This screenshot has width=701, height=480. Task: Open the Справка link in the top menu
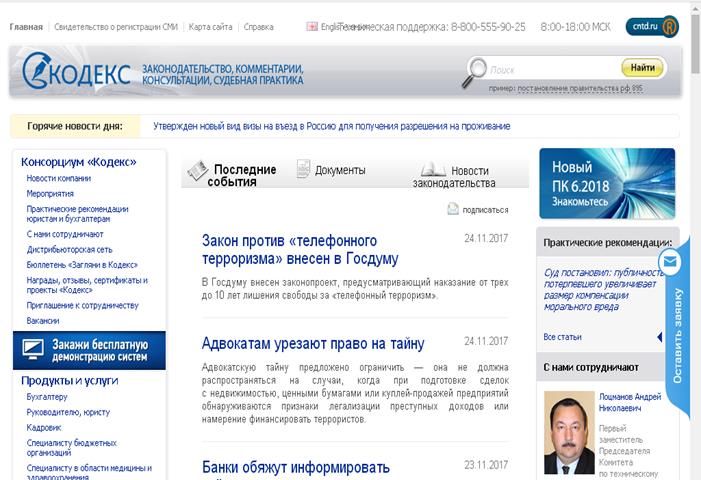pos(258,27)
